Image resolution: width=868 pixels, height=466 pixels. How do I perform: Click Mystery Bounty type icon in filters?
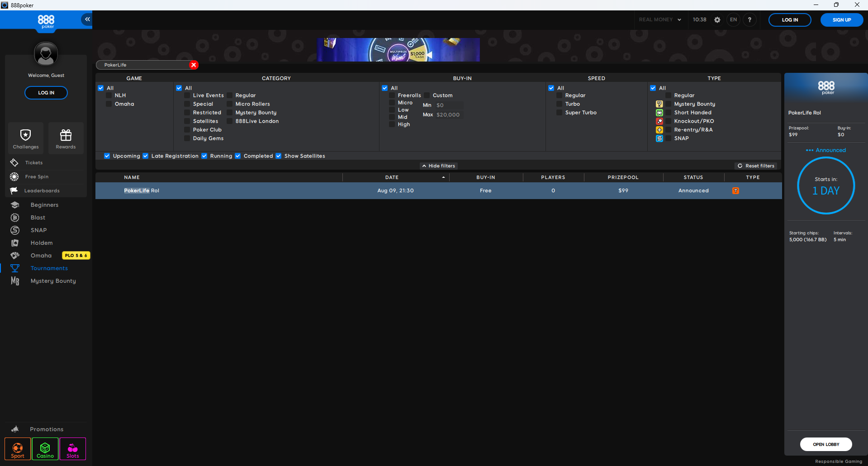(659, 104)
